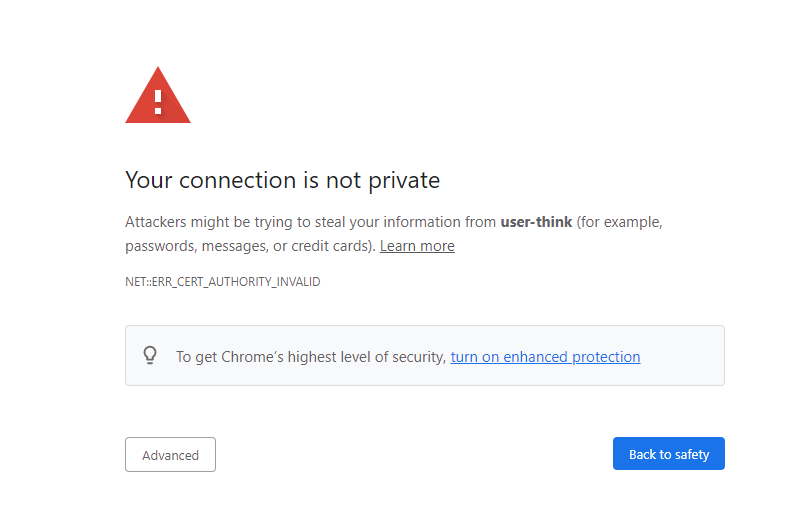Click the exclamation mark inside the warning triangle
The image size is (809, 517).
[158, 102]
